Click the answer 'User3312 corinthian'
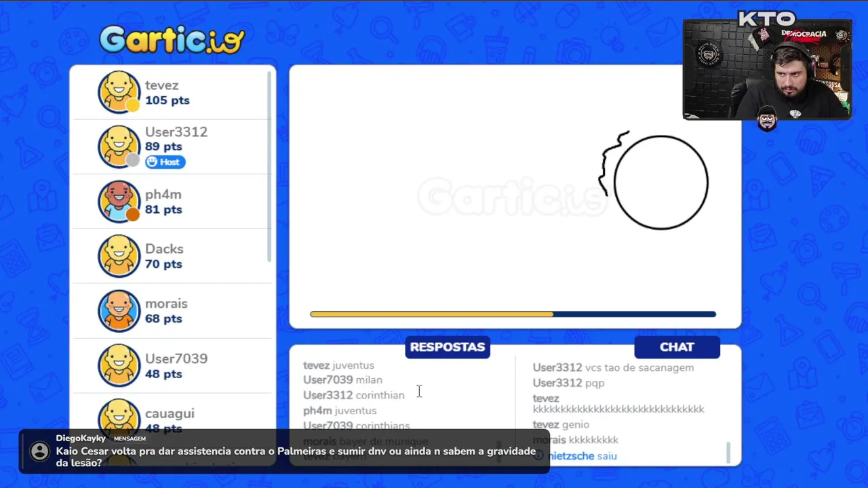This screenshot has height=488, width=868. (353, 395)
